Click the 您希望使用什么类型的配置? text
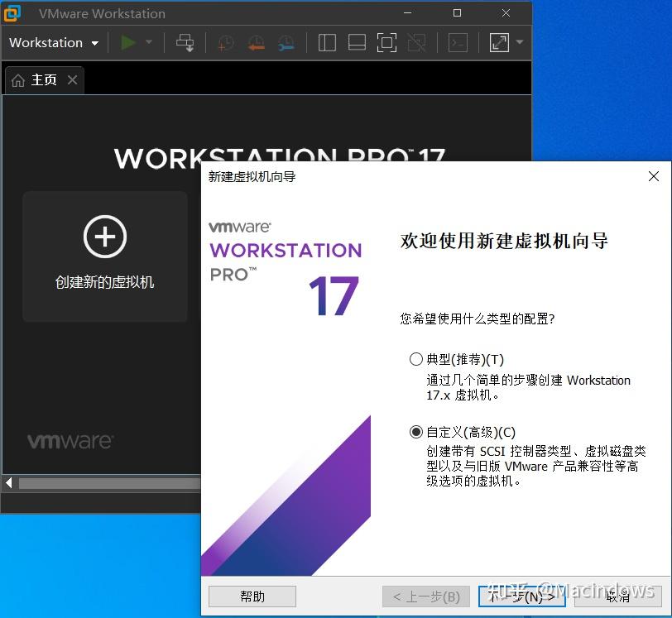 click(478, 319)
